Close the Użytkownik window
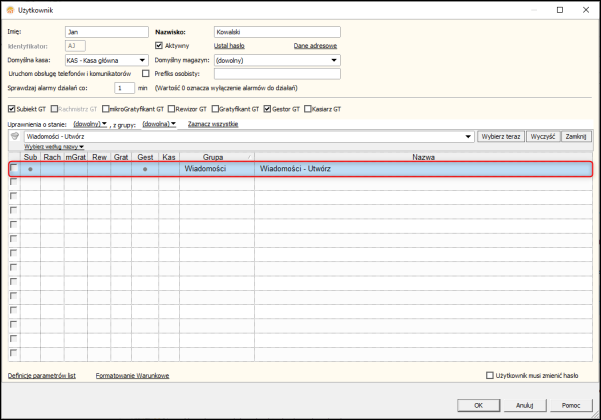The image size is (601, 420). (x=586, y=10)
